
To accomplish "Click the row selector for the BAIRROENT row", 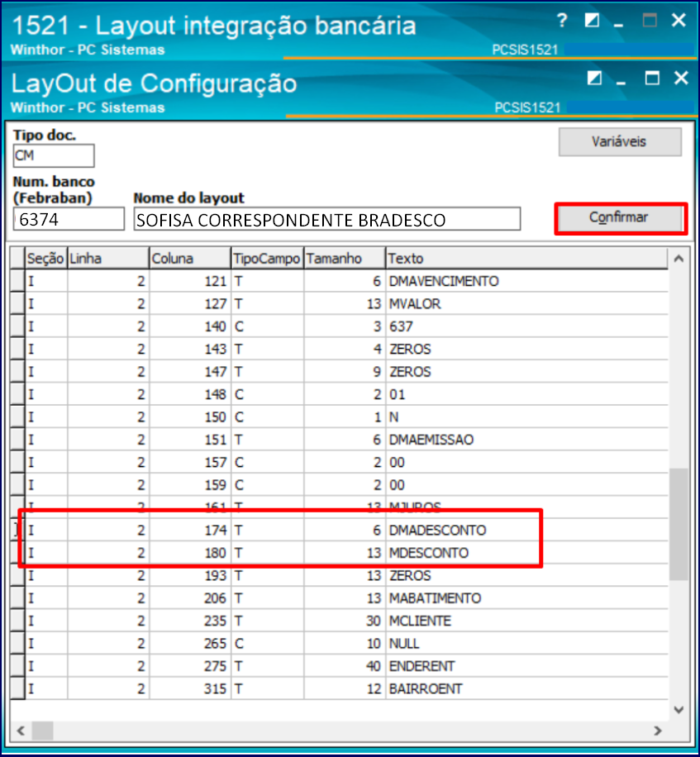I will pyautogui.click(x=18, y=689).
